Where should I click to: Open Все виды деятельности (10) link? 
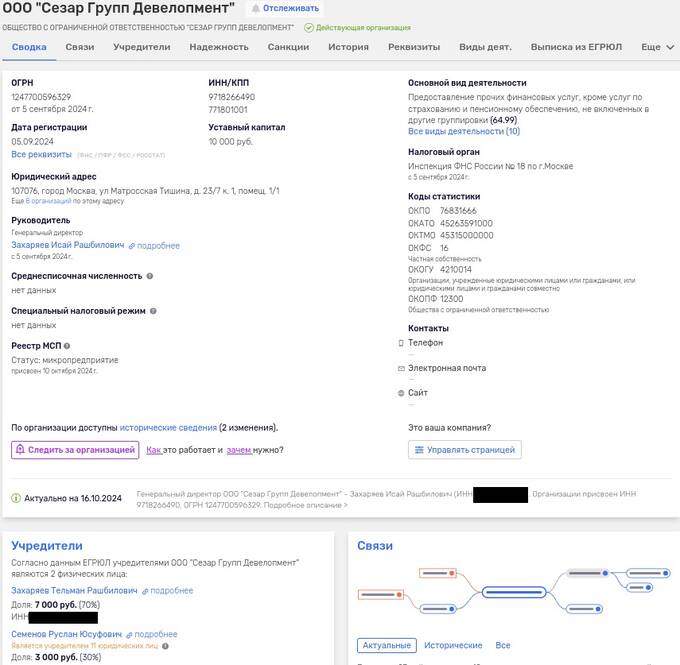(x=464, y=131)
